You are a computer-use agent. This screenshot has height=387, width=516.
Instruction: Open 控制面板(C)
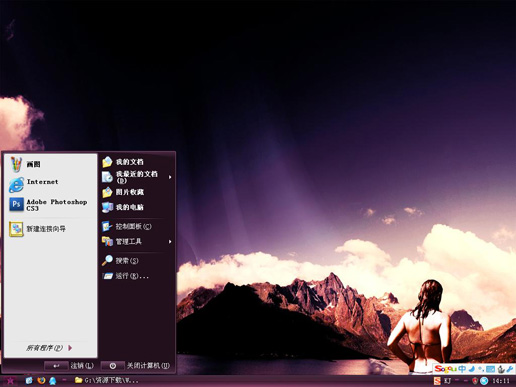click(137, 227)
